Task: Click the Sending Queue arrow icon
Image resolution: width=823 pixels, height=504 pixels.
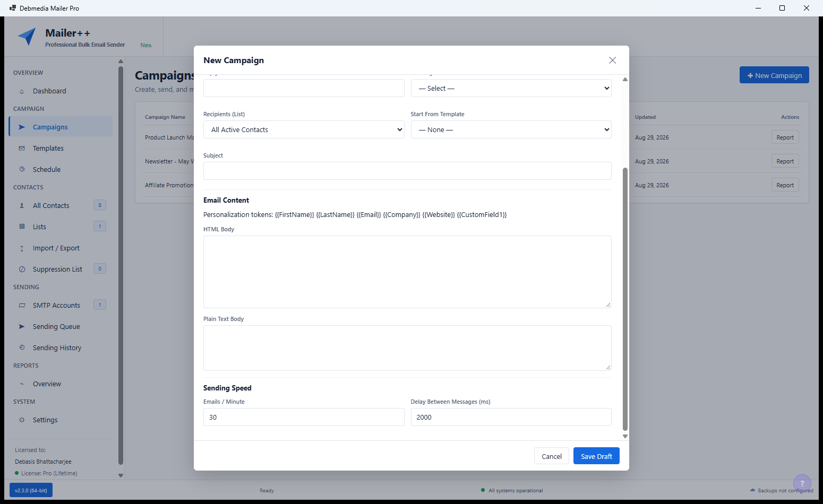Action: (22, 327)
